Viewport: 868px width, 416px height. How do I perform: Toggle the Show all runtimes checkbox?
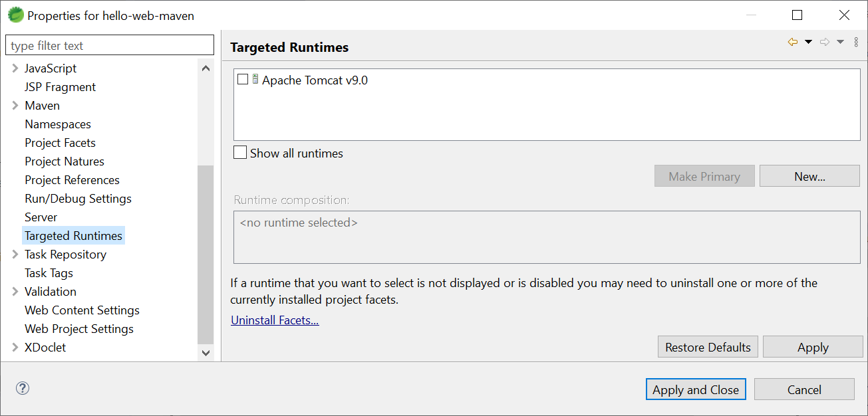pyautogui.click(x=240, y=153)
